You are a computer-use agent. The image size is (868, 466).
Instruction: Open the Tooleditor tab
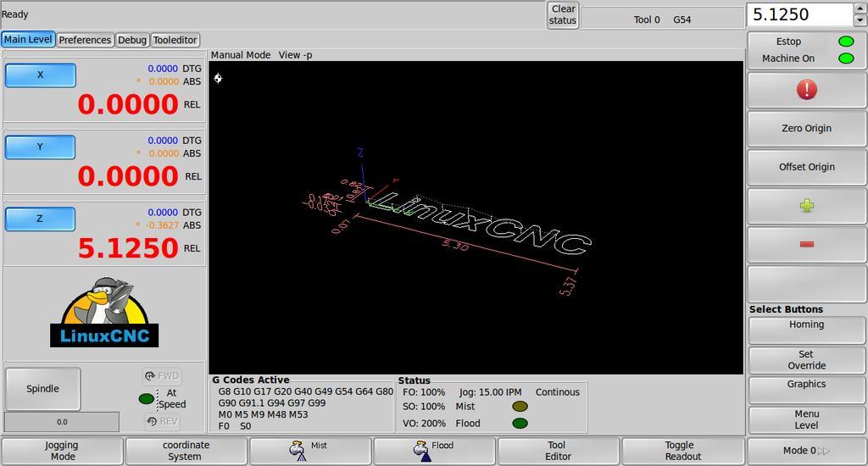pyautogui.click(x=175, y=40)
